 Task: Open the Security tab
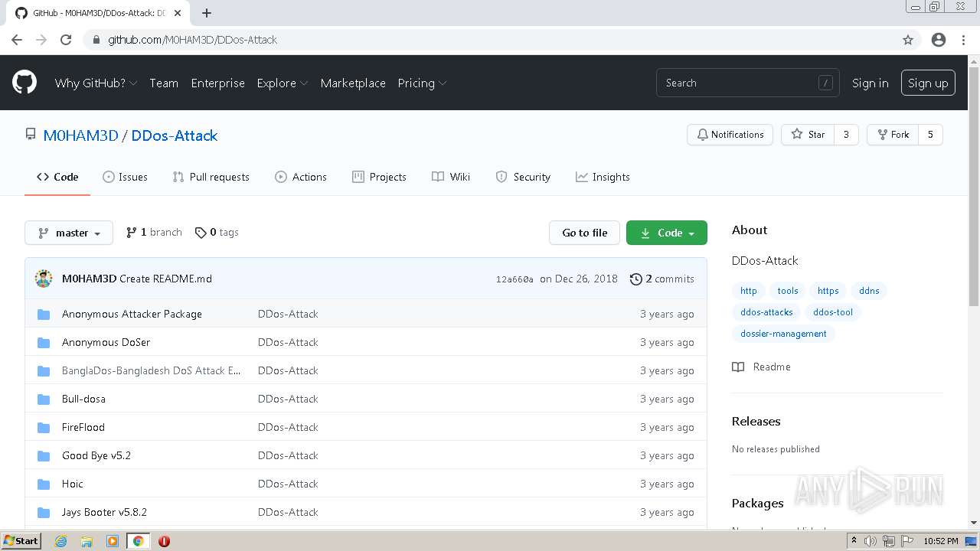click(x=523, y=177)
